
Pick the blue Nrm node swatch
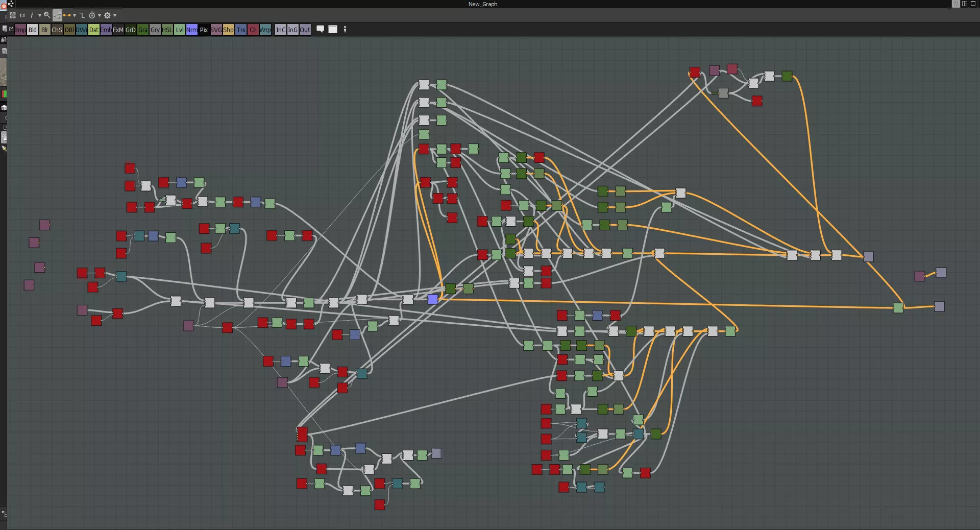tap(191, 30)
